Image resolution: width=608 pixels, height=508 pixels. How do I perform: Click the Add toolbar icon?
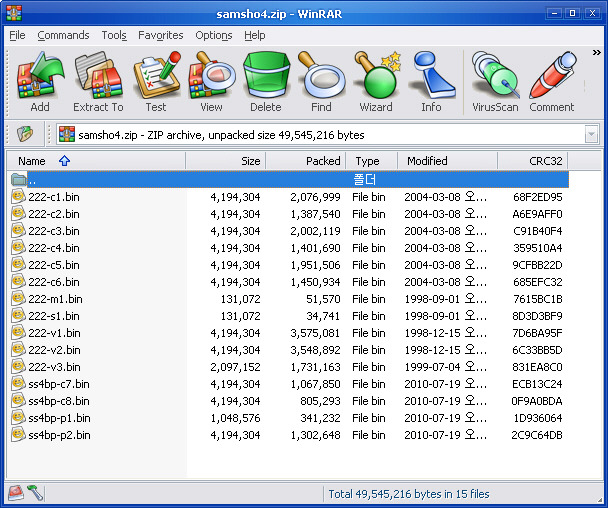click(40, 81)
